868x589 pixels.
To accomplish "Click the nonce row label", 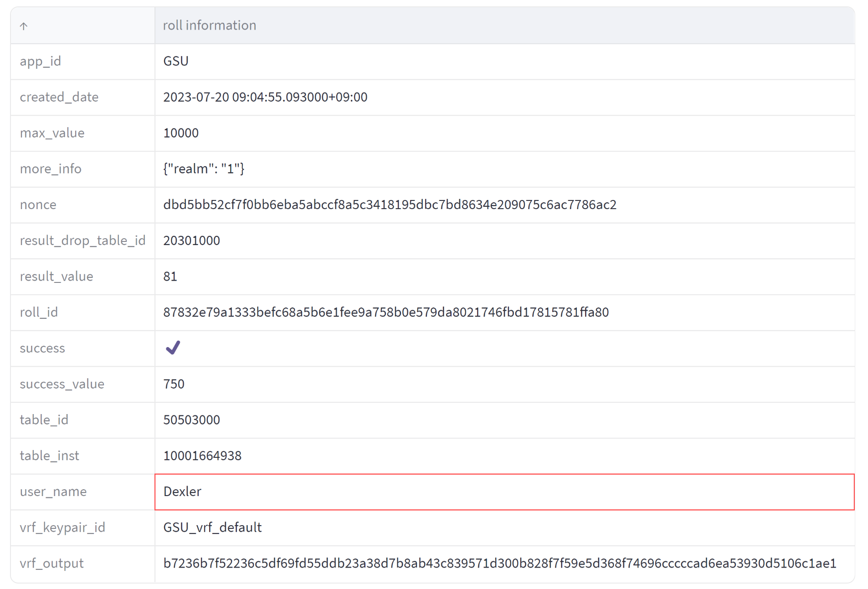I will pos(38,205).
